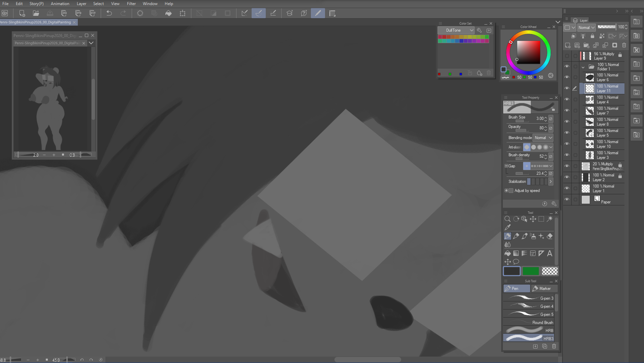Viewport: 644px width, 363px height.
Task: Pick the Eyedropper tool
Action: tap(508, 227)
